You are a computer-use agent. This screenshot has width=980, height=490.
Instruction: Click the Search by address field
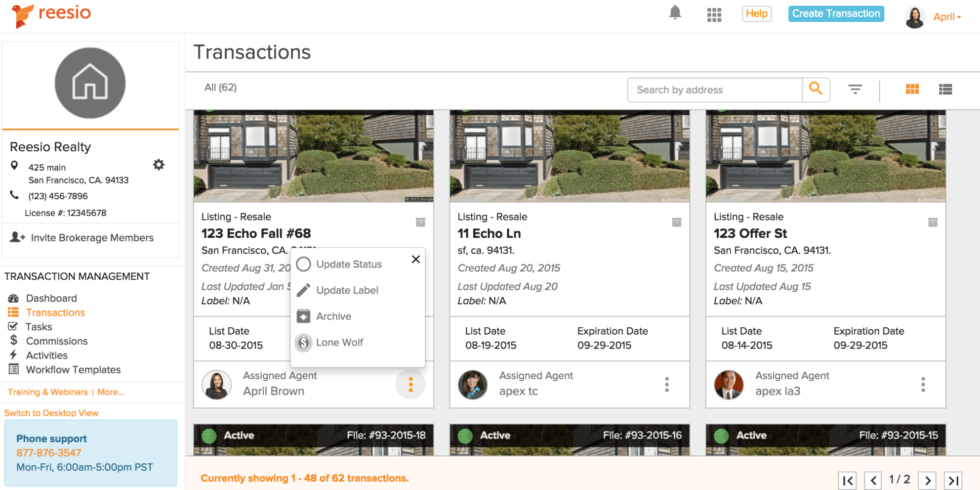pyautogui.click(x=714, y=90)
